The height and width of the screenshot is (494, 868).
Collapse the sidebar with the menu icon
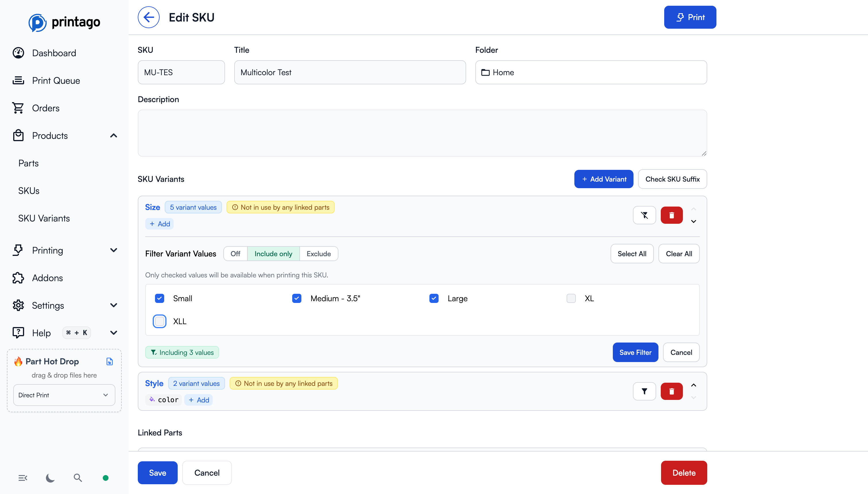pyautogui.click(x=23, y=478)
